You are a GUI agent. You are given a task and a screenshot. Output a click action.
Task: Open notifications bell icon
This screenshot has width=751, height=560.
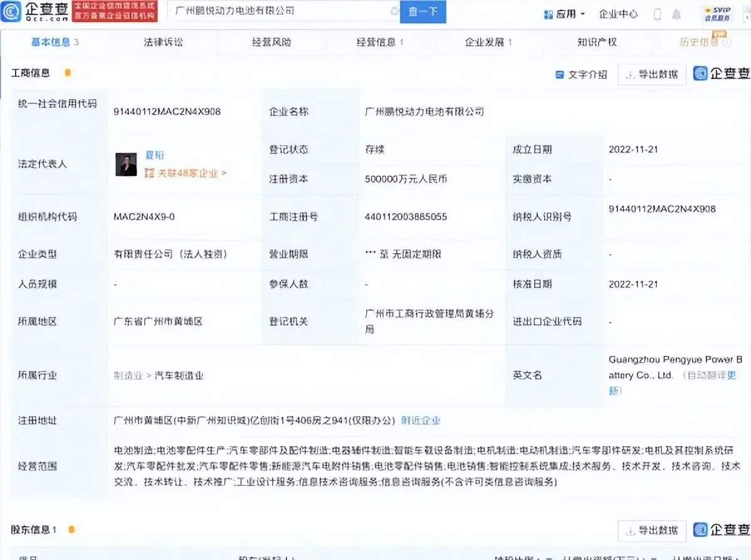[676, 14]
